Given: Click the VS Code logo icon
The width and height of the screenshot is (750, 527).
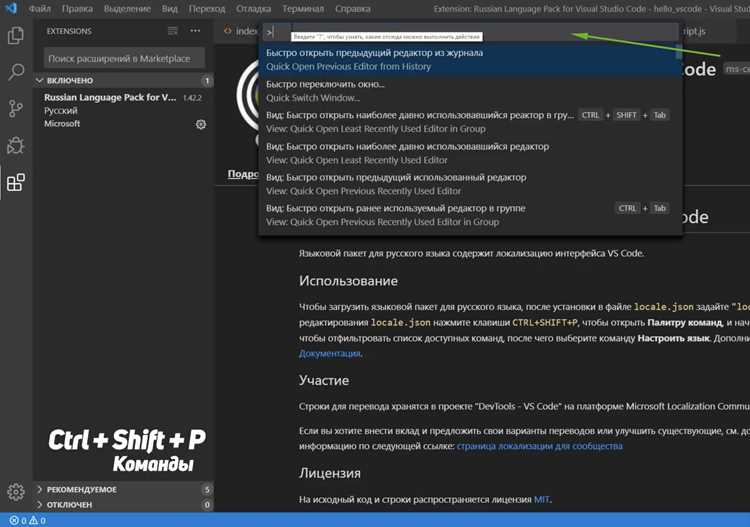Looking at the screenshot, I should [11, 8].
